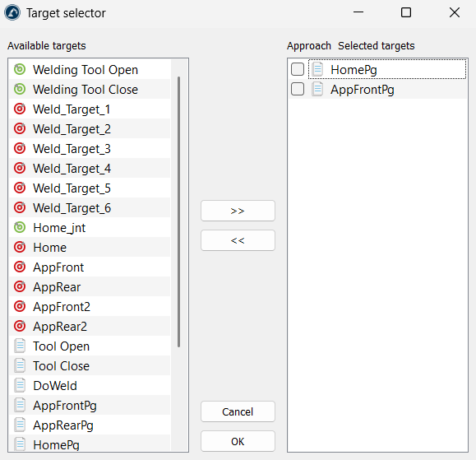Select the document icon next to DoWeld
Screen dimensions: 476x460
tap(20, 386)
